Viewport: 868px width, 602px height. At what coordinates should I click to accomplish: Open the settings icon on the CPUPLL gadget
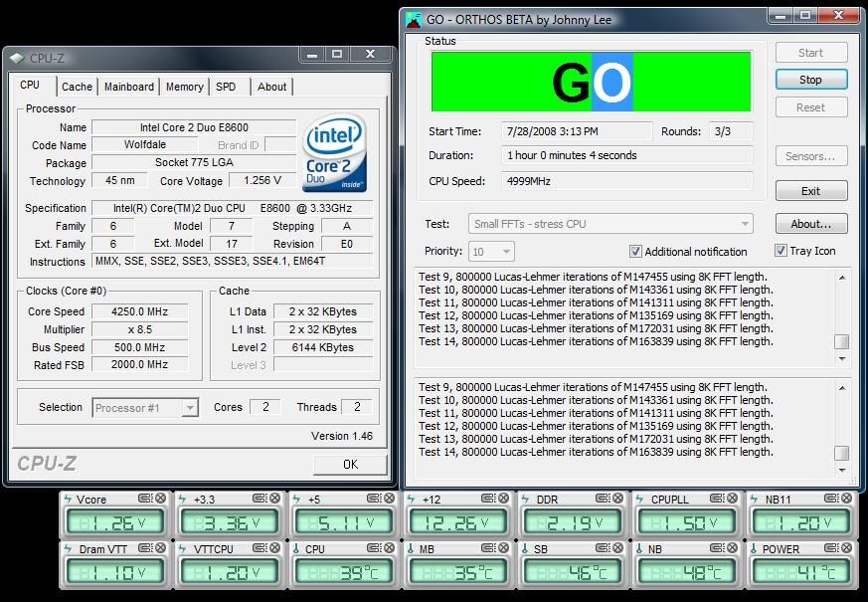point(717,499)
